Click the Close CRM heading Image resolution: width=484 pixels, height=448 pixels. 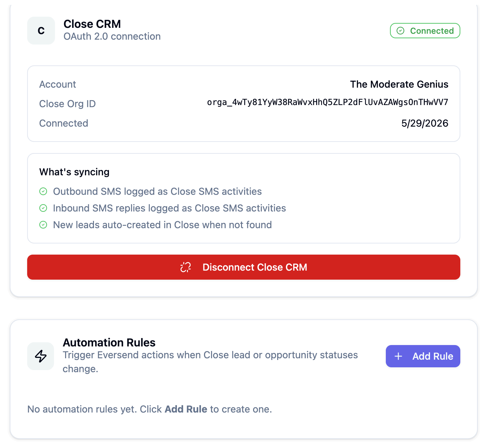click(x=92, y=24)
